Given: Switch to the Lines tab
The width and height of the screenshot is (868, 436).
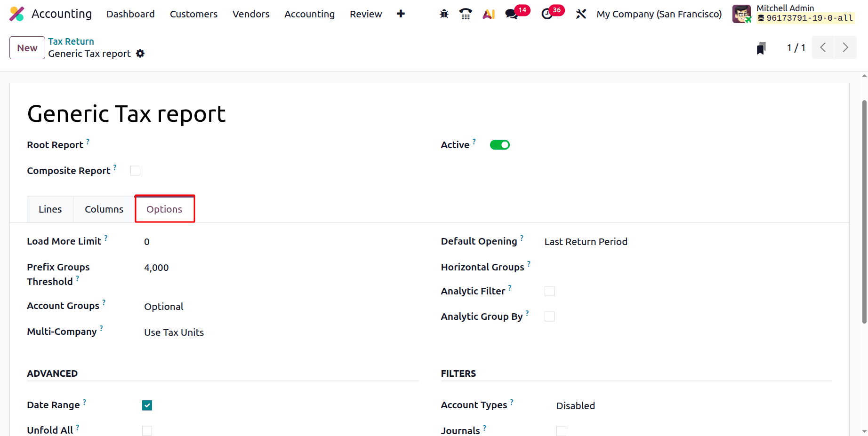Looking at the screenshot, I should [x=50, y=209].
